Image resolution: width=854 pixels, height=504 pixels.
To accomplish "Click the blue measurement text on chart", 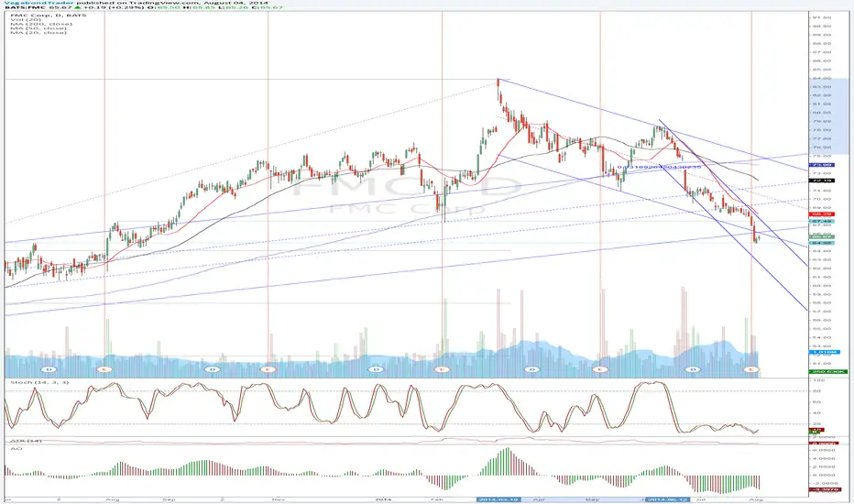I will point(659,167).
